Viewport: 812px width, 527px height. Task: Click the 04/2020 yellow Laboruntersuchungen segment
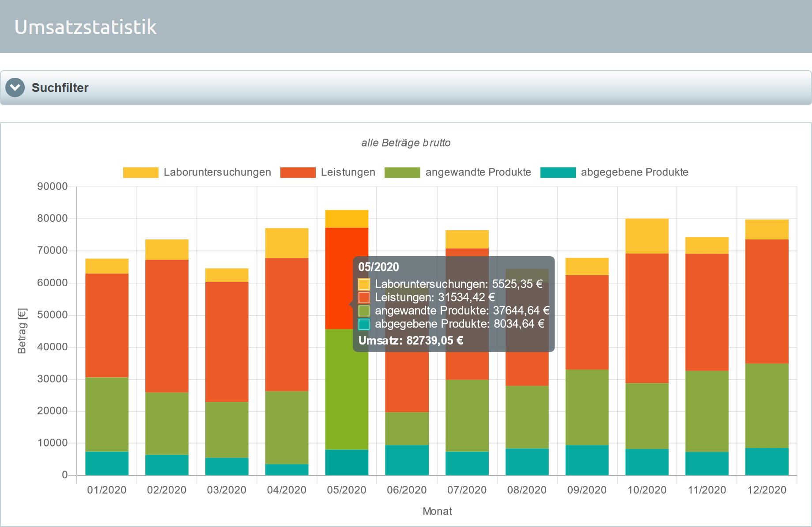tap(287, 243)
